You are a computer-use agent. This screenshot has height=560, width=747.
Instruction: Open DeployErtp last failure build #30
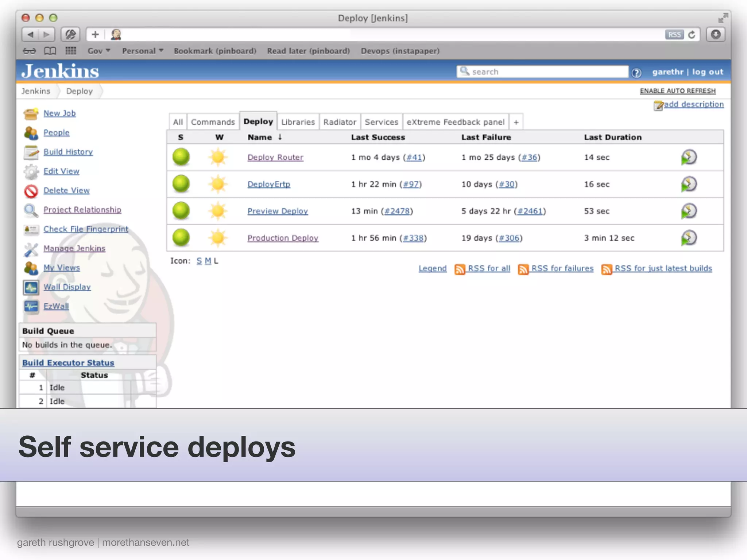click(506, 184)
